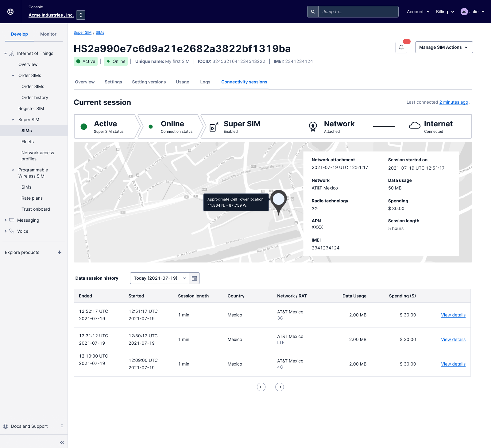This screenshot has width=491, height=448.
Task: Click the Explore products plus icon
Action: click(x=60, y=252)
